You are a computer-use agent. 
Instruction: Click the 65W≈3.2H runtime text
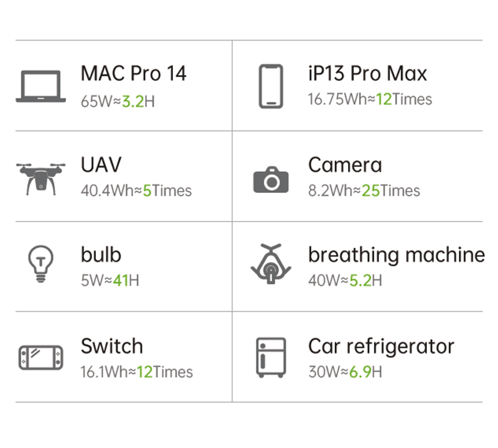118,100
